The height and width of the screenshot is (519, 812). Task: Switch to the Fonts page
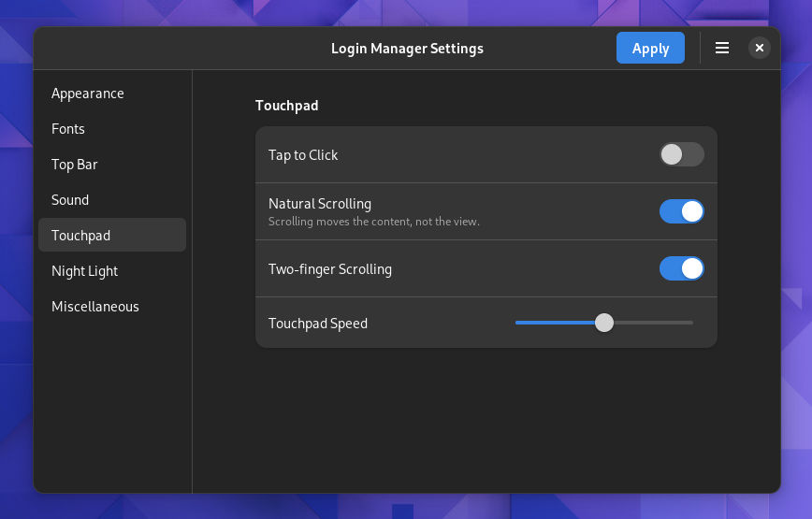68,129
